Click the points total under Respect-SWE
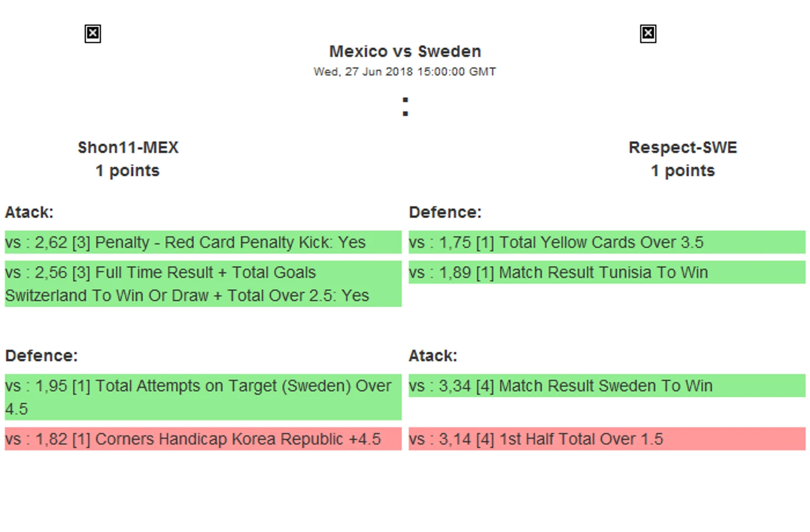Viewport: 810px width, 532px height. coord(682,171)
